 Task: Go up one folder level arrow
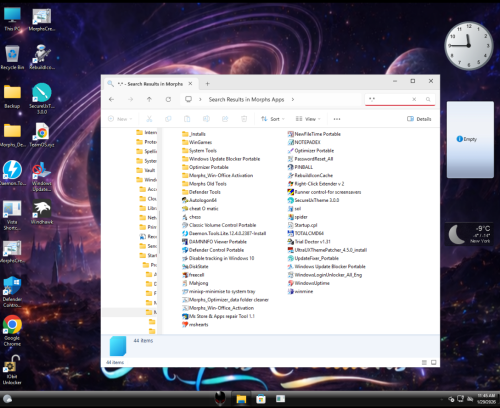click(x=149, y=99)
